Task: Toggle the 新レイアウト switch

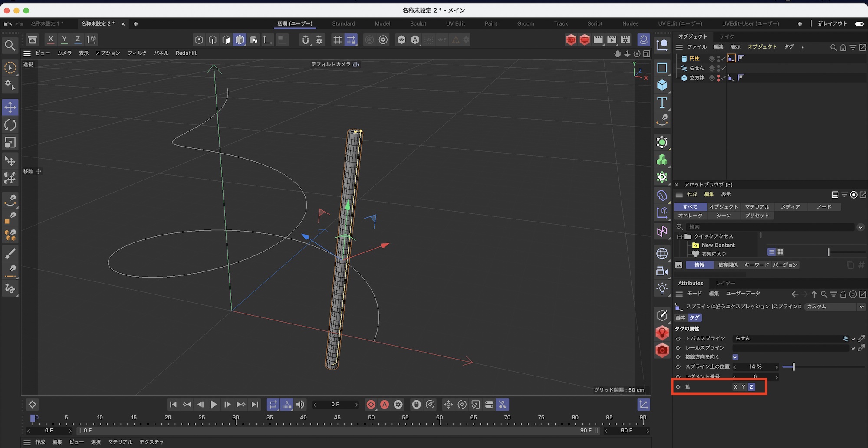Action: [x=859, y=24]
